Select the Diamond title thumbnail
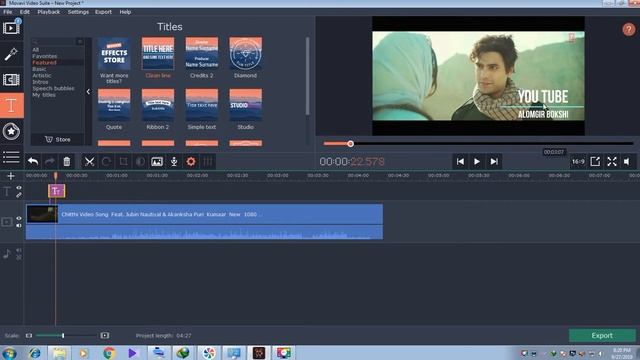The width and height of the screenshot is (640, 360). pos(245,53)
